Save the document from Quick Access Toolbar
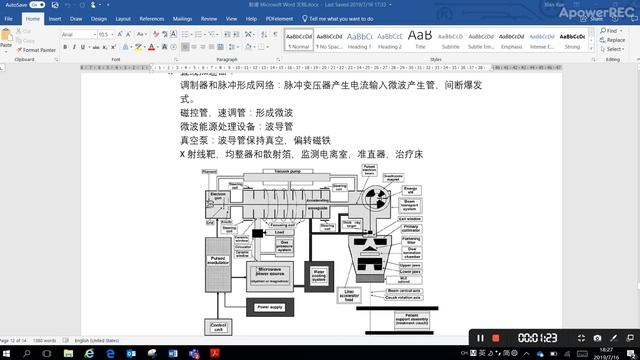 [x=55, y=5]
